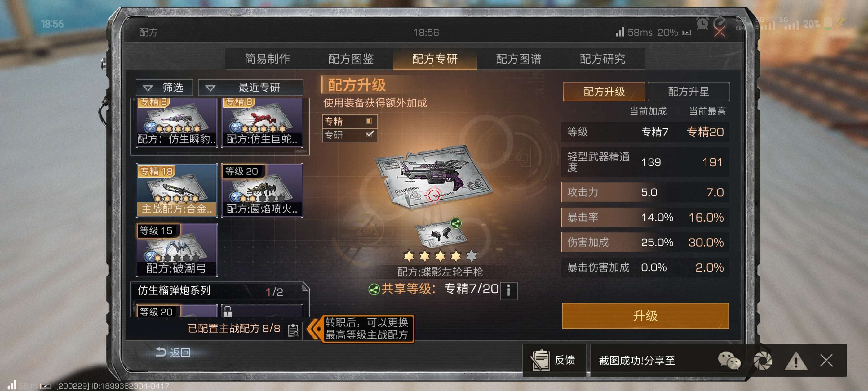The image size is (868, 391).
Task: Switch to the 配方图鉴 tab
Action: tap(351, 59)
